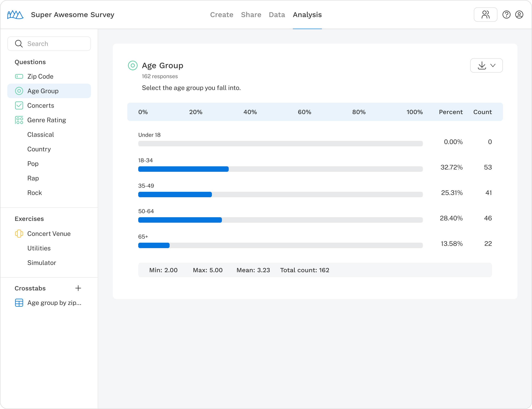Switch to the Share tab
This screenshot has height=409, width=532.
(x=251, y=15)
